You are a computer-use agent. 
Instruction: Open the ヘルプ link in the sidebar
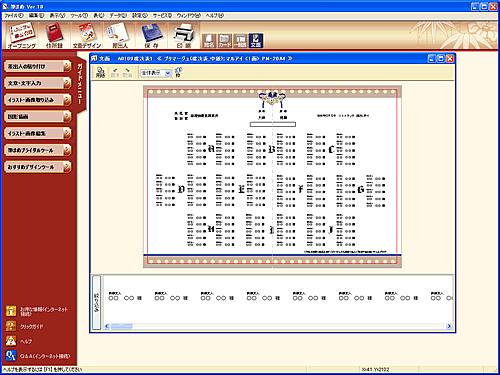(x=26, y=341)
